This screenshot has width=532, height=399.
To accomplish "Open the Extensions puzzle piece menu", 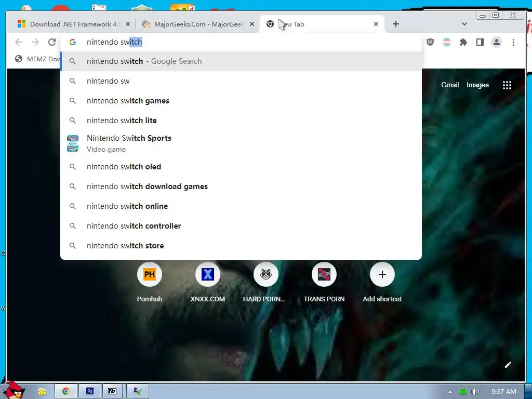I will coord(463,42).
